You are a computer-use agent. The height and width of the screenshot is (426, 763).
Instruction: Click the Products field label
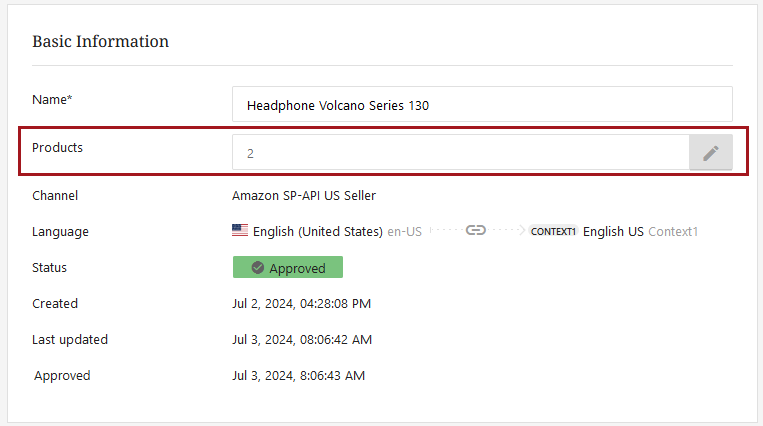[58, 147]
